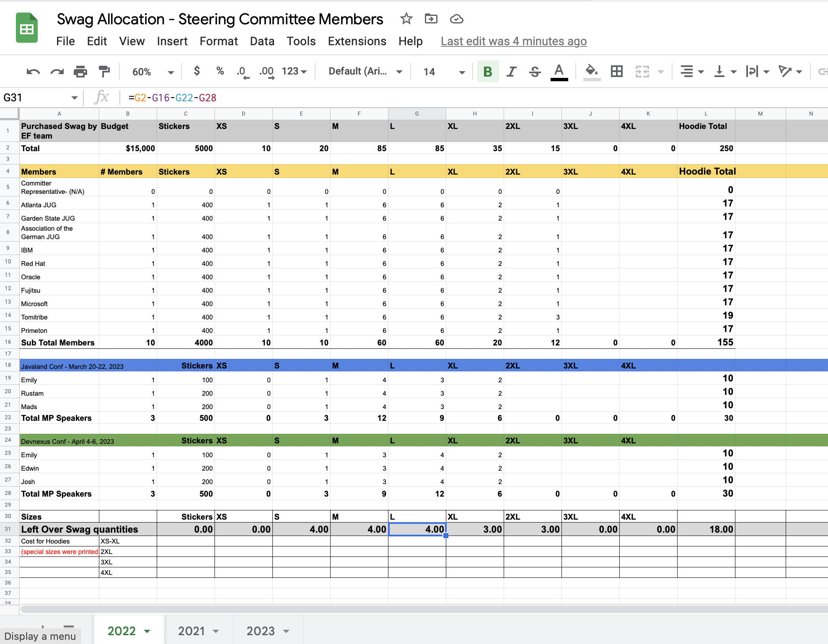Open the borders tool
The height and width of the screenshot is (644, 828).
point(616,72)
